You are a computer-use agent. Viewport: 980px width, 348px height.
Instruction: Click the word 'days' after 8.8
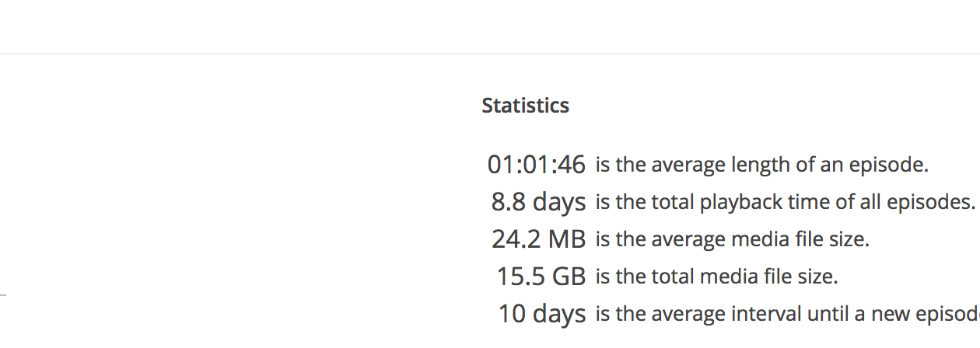[x=558, y=202]
